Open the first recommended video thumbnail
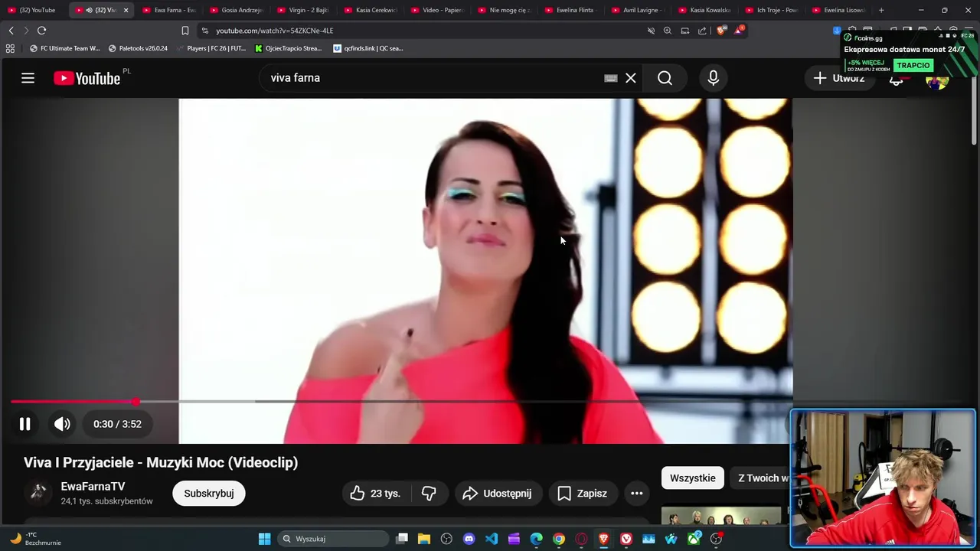The width and height of the screenshot is (980, 551). coord(721,515)
